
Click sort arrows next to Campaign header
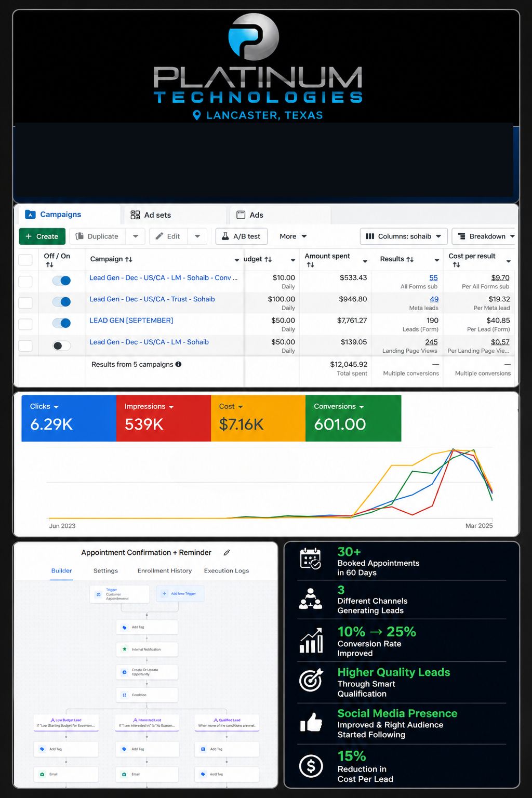coord(129,259)
